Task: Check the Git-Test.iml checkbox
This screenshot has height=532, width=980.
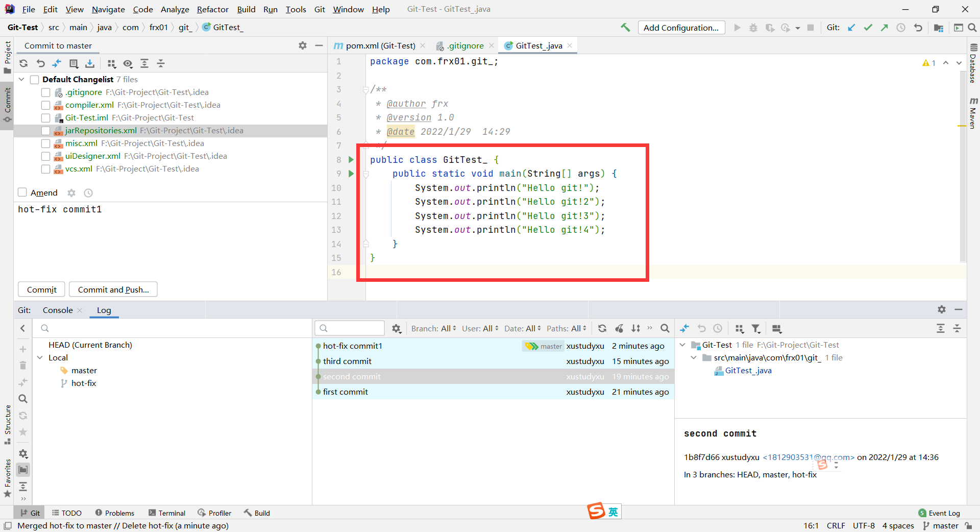Action: [x=45, y=118]
